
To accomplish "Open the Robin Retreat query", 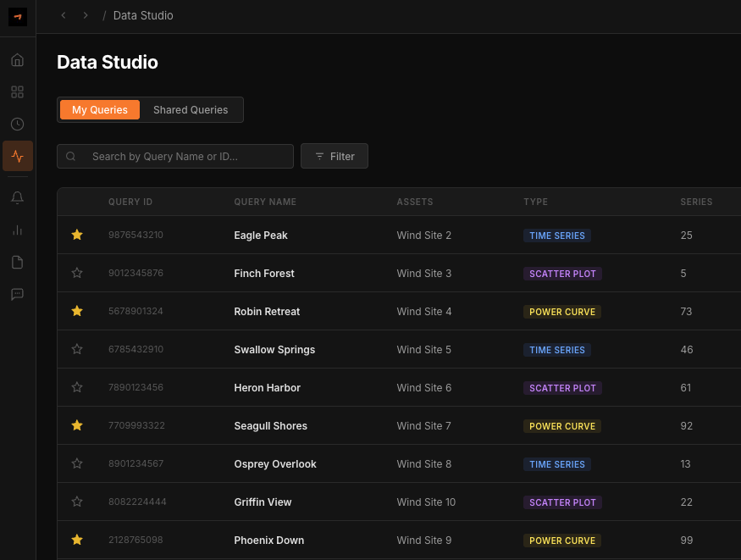I will 267,312.
